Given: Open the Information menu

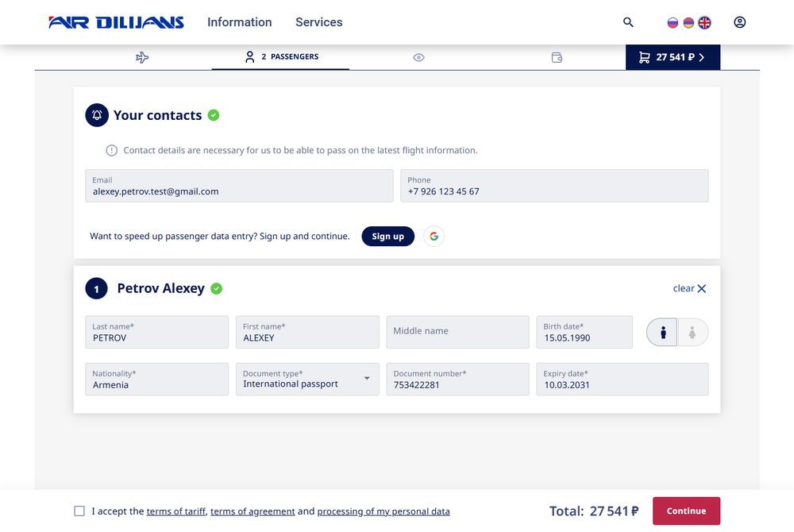Looking at the screenshot, I should point(240,22).
